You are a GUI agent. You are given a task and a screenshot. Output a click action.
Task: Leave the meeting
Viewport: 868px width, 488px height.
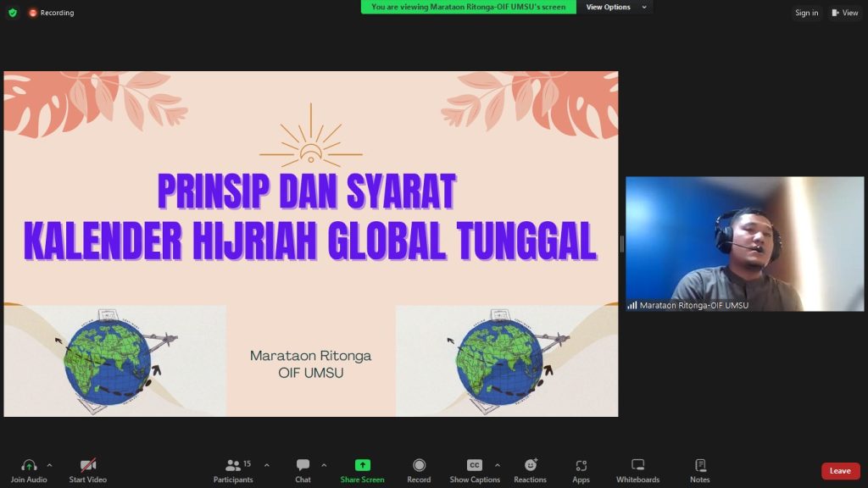[x=840, y=471]
